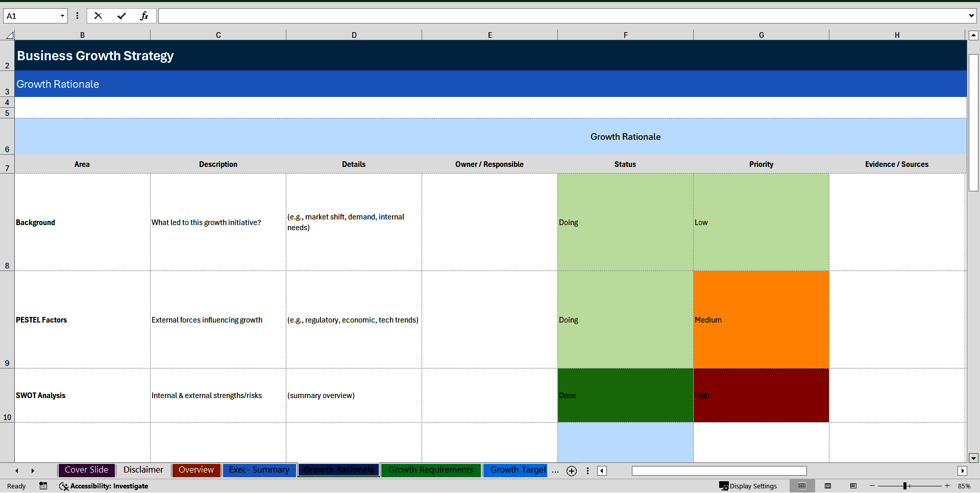This screenshot has width=980, height=493.
Task: Switch to the Growth Requirements sheet
Action: pos(430,470)
